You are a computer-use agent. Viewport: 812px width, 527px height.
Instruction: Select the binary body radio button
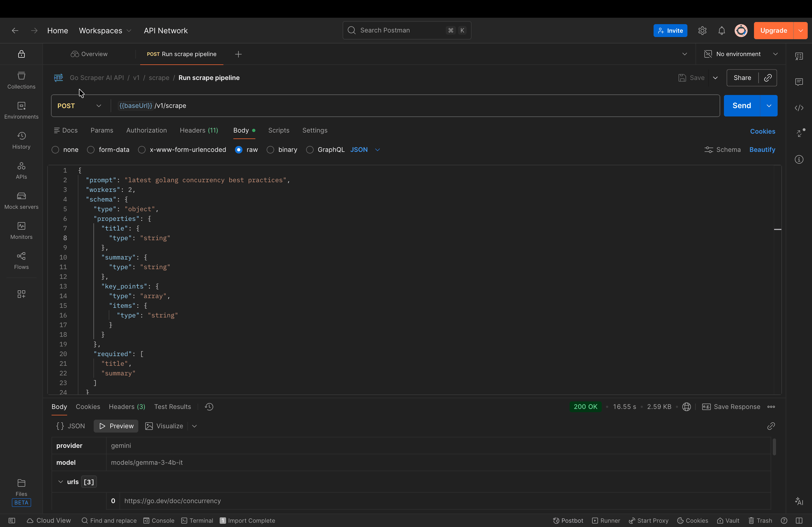coord(270,150)
